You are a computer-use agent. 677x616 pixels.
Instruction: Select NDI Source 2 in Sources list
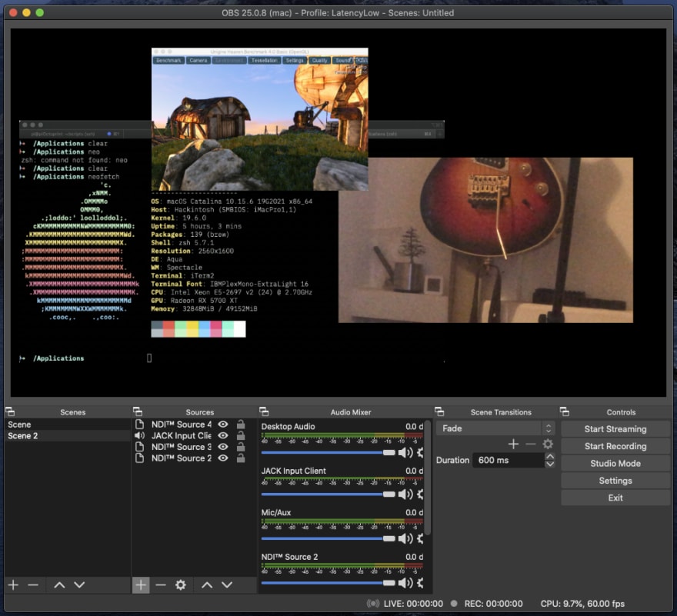pos(181,458)
